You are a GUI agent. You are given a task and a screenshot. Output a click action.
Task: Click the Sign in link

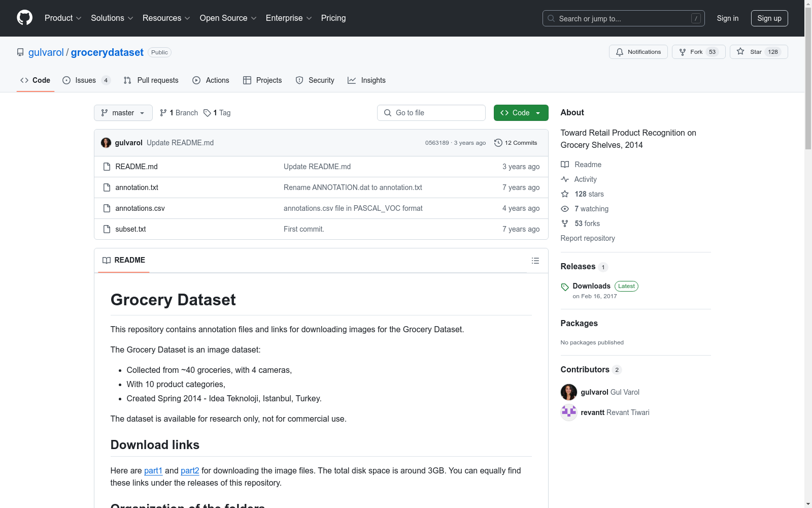point(728,18)
